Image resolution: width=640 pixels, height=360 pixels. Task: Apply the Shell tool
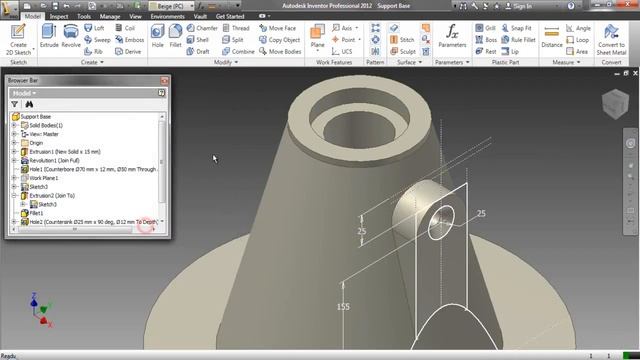tap(198, 40)
